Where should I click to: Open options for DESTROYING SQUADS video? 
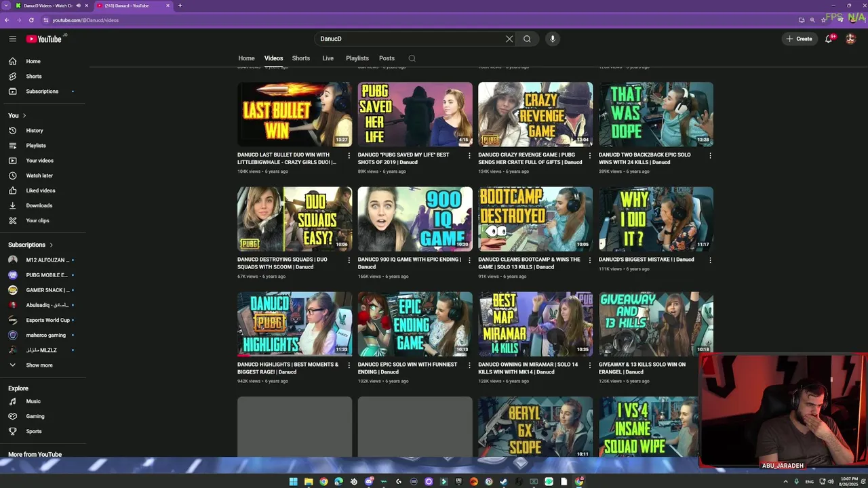pos(349,260)
